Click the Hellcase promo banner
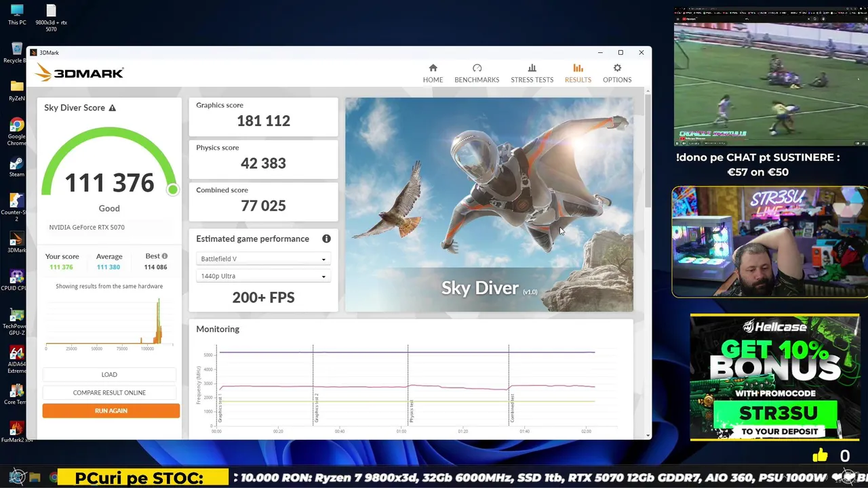 point(775,378)
